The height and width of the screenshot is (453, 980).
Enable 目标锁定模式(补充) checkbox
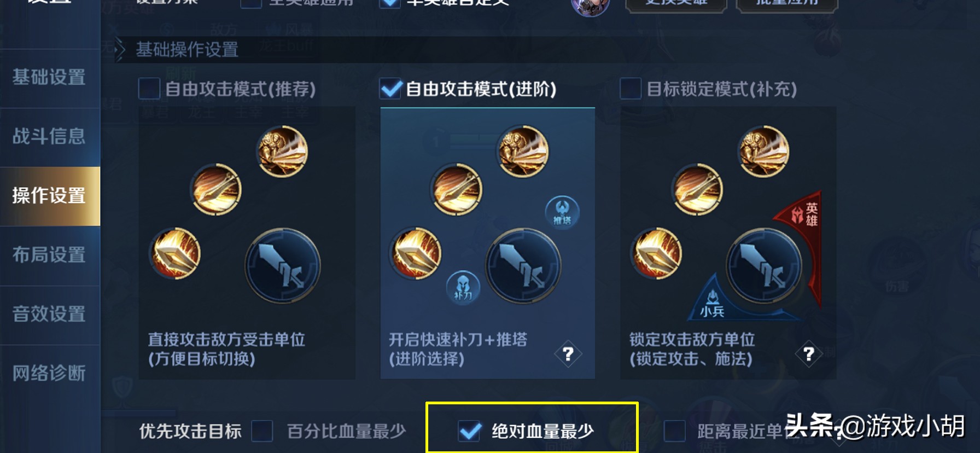(630, 88)
